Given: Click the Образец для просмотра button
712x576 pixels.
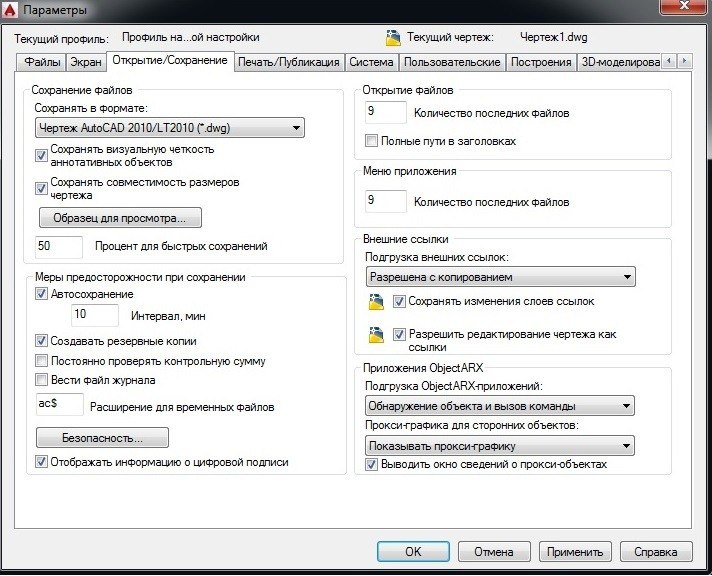Looking at the screenshot, I should [120, 218].
